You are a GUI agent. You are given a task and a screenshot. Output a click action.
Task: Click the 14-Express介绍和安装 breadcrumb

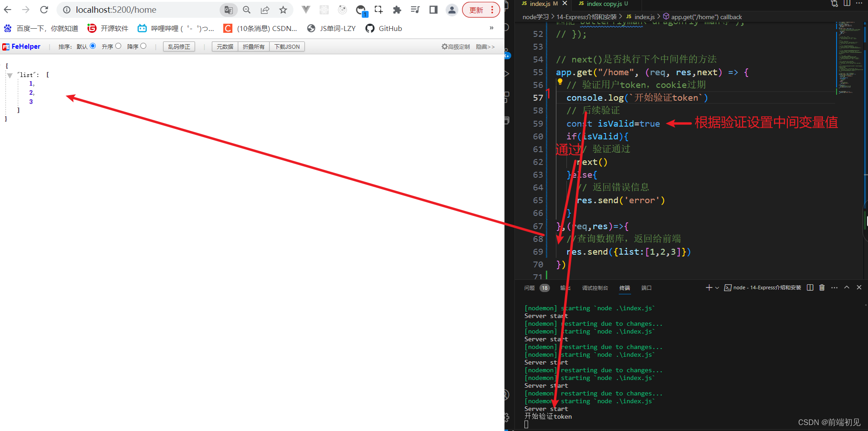point(586,17)
